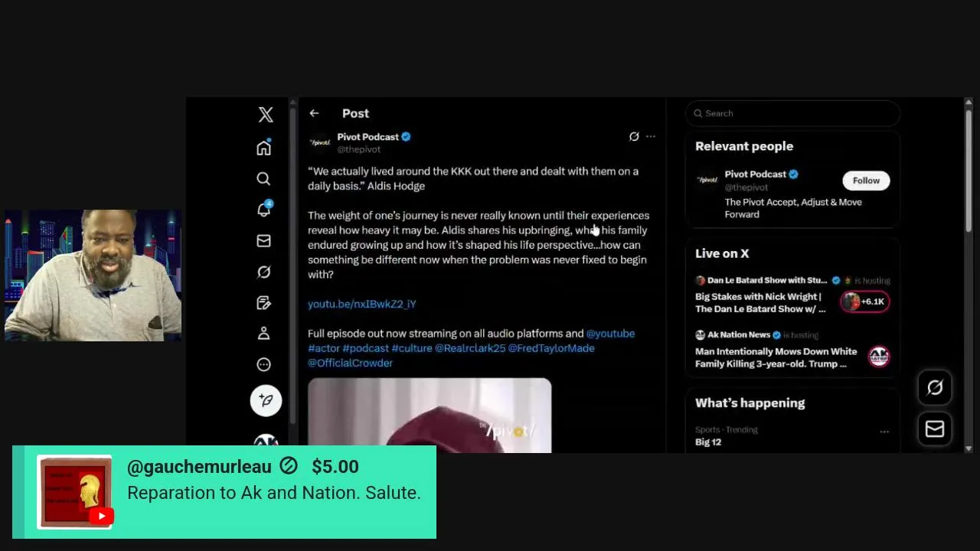The image size is (980, 551).
Task: Open the youtu.be/nxIBwkZ2_iY link
Action: (361, 304)
